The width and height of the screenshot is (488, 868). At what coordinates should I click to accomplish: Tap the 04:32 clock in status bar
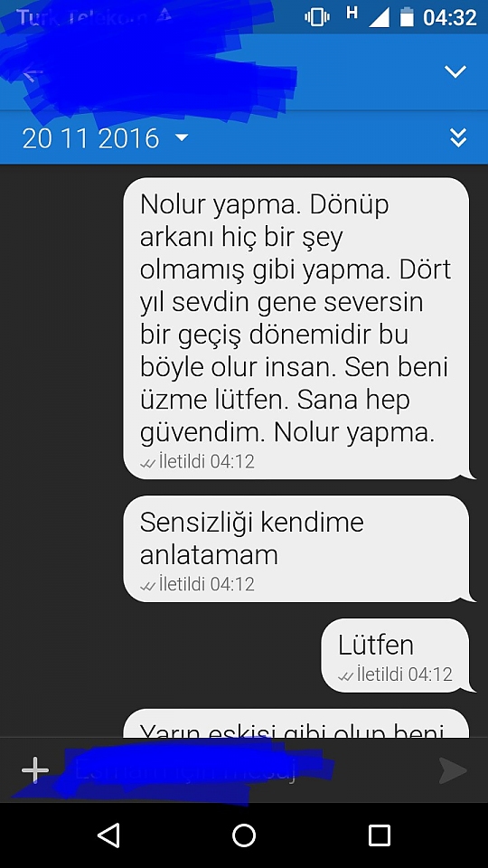[x=450, y=18]
